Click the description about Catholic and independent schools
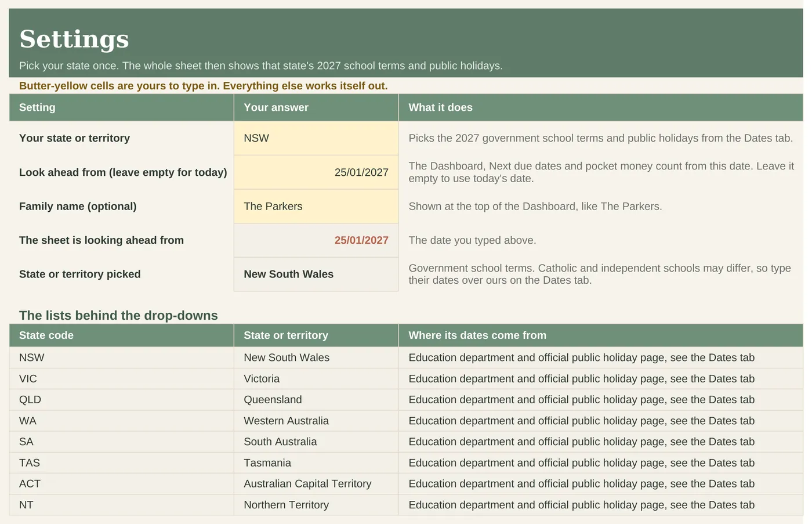The image size is (812, 524). point(600,274)
